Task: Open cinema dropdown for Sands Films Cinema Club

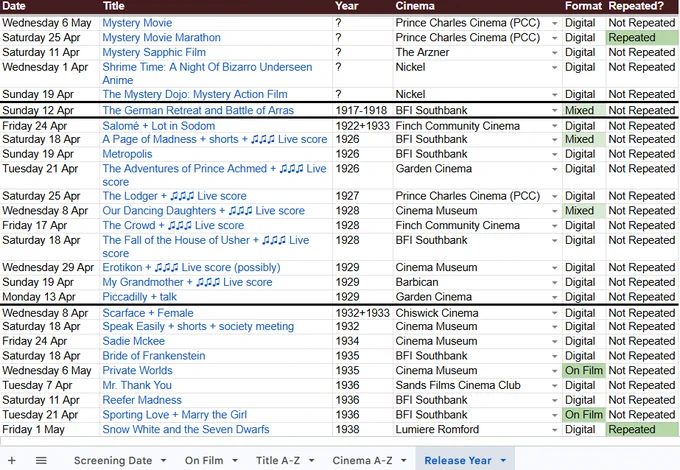Action: click(x=555, y=386)
